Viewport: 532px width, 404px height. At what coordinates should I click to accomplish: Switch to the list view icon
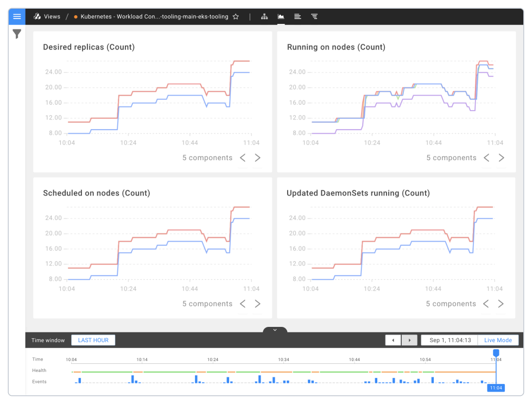pyautogui.click(x=297, y=16)
